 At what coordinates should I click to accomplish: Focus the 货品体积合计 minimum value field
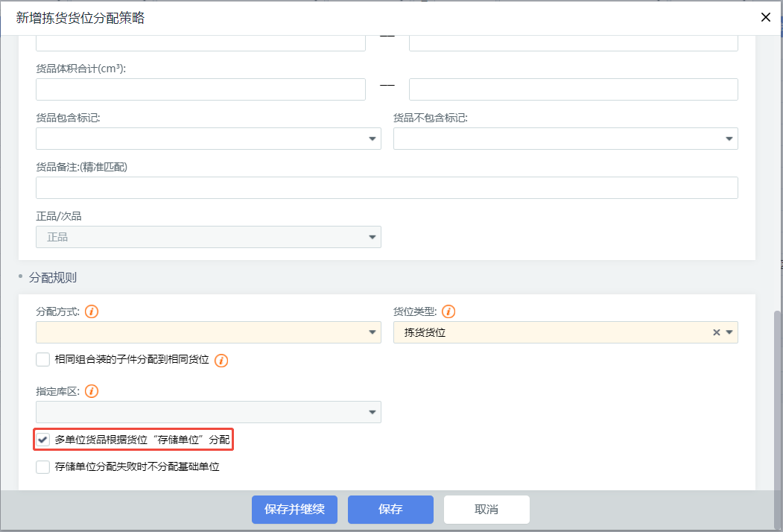[x=200, y=89]
